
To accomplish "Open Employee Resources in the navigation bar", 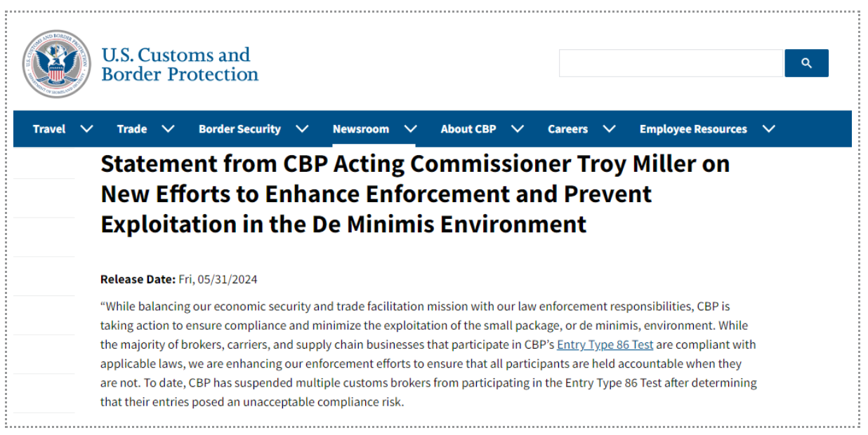I will [x=693, y=129].
